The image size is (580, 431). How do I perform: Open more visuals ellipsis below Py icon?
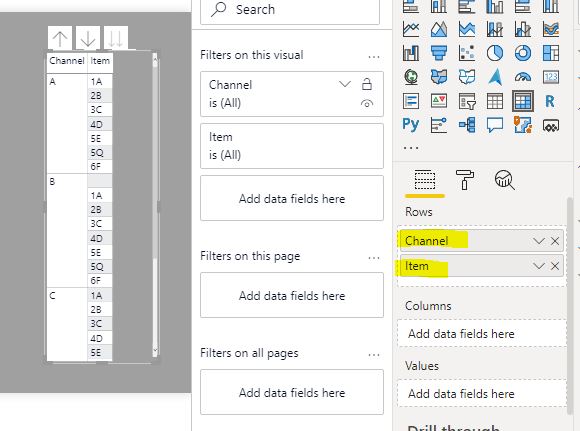[411, 147]
